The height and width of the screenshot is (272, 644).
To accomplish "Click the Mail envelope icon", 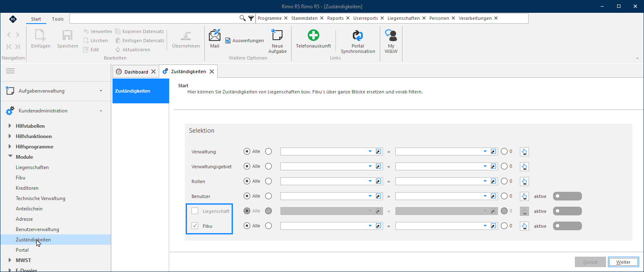I will click(215, 36).
